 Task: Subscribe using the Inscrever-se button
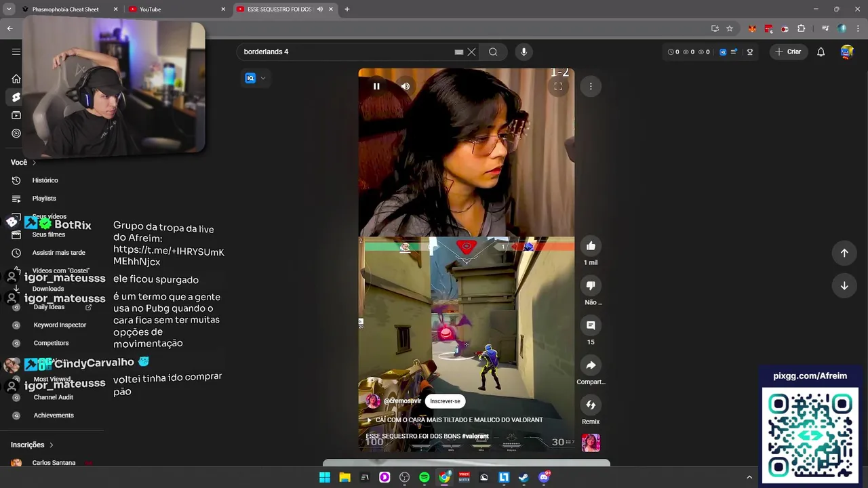click(445, 401)
